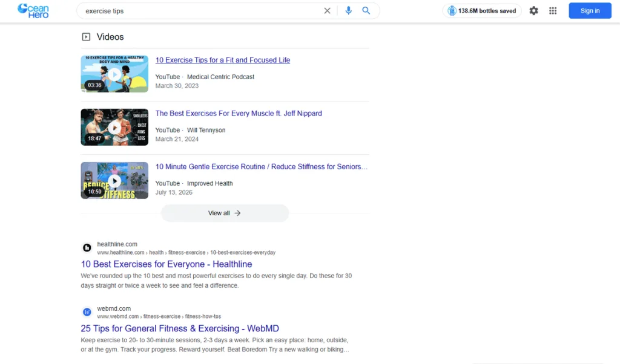Image resolution: width=620 pixels, height=364 pixels.
Task: Click the 'March 30, 2023' date text
Action: click(177, 86)
